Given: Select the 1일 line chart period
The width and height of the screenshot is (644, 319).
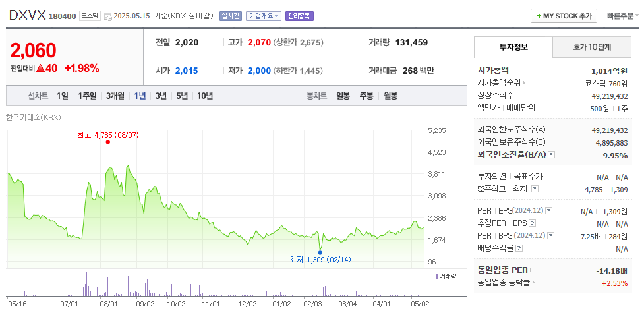Looking at the screenshot, I should pos(62,96).
